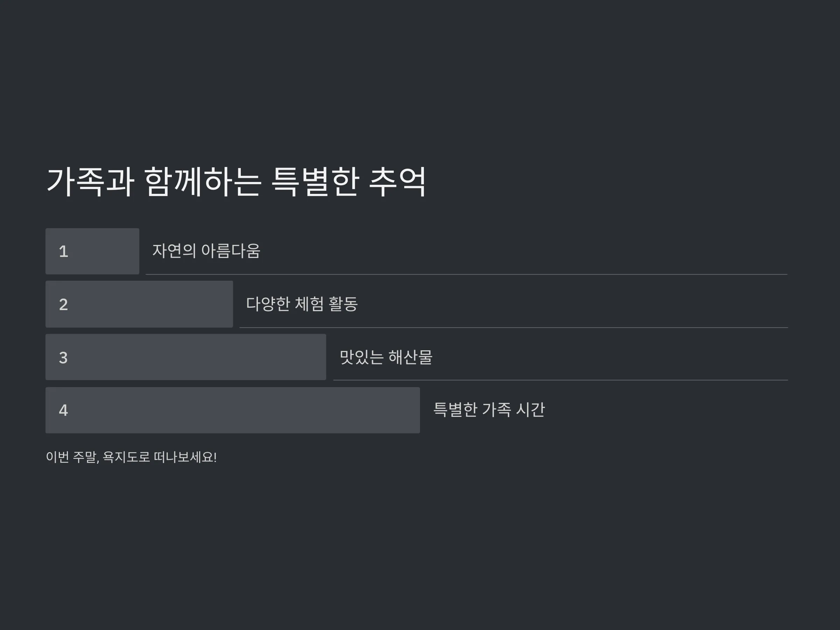Click the numeral 3 in the third bar
This screenshot has width=840, height=630.
pyautogui.click(x=63, y=358)
